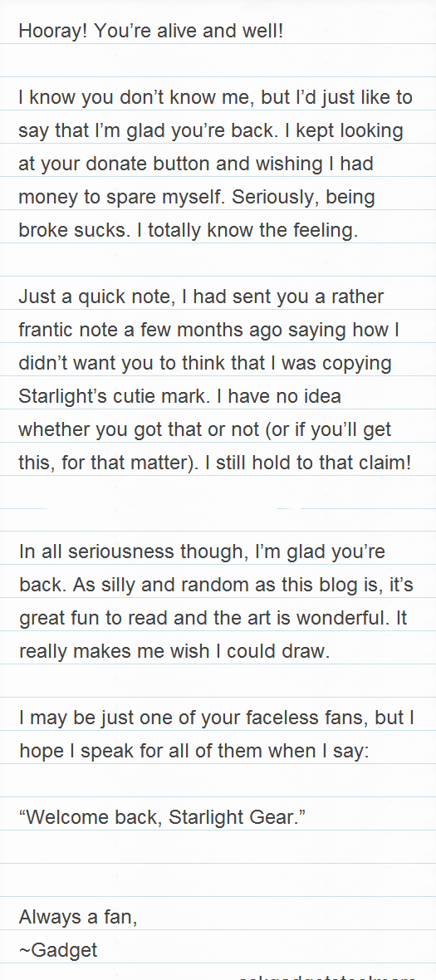Click the line 'this, for that matter). I still hold'

click(215, 463)
